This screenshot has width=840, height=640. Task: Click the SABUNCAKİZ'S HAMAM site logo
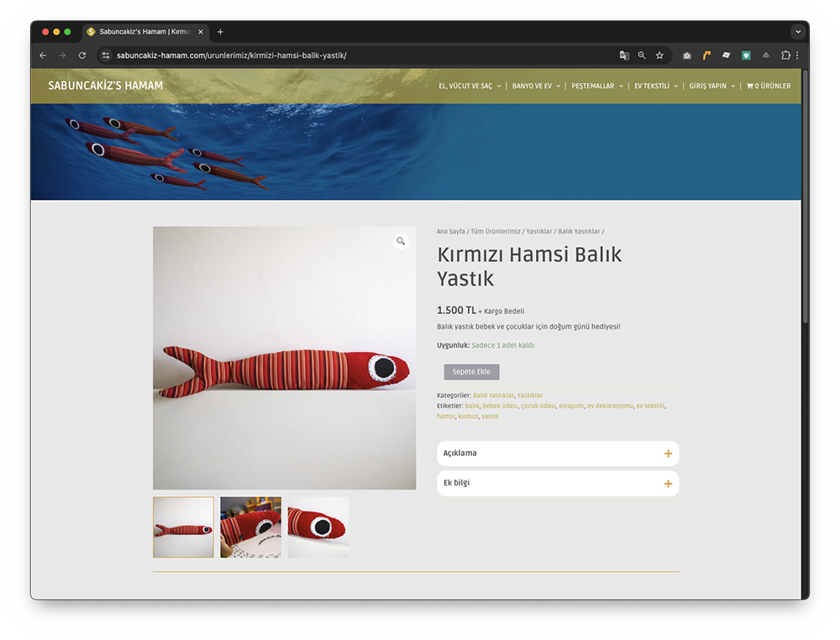[106, 86]
